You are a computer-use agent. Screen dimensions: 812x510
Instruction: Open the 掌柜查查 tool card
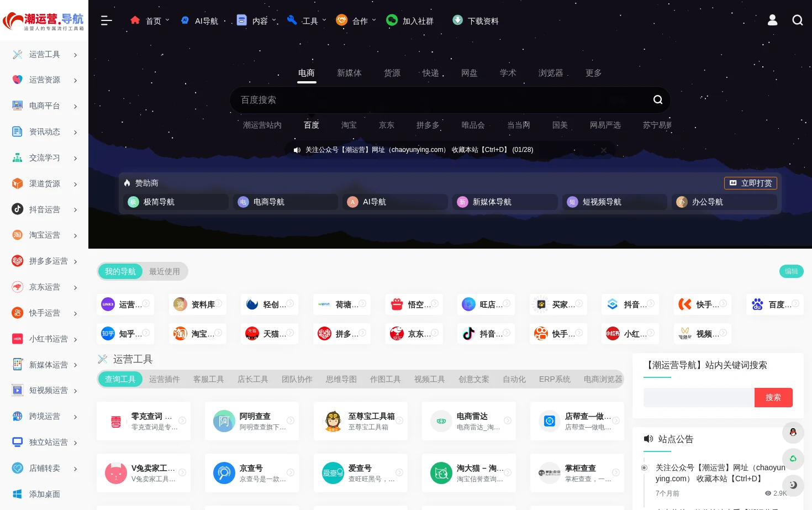(x=577, y=473)
